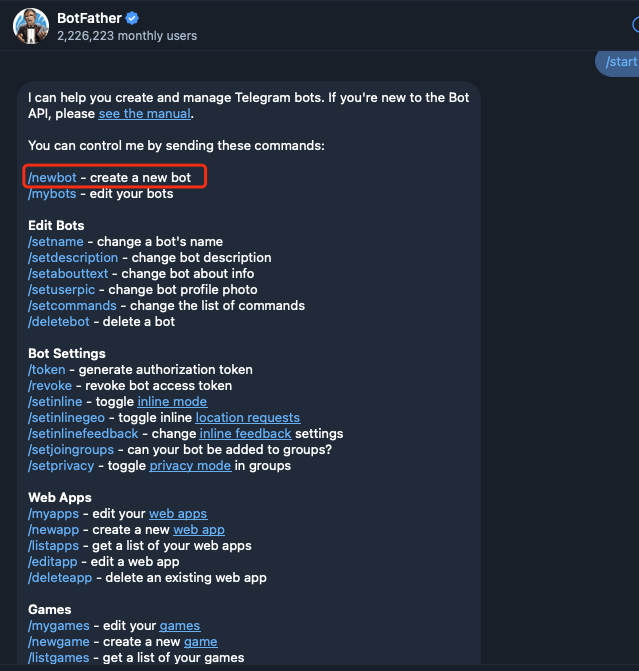This screenshot has width=639, height=671.
Task: Click the blue verified badge next to BotFather
Action: (132, 18)
